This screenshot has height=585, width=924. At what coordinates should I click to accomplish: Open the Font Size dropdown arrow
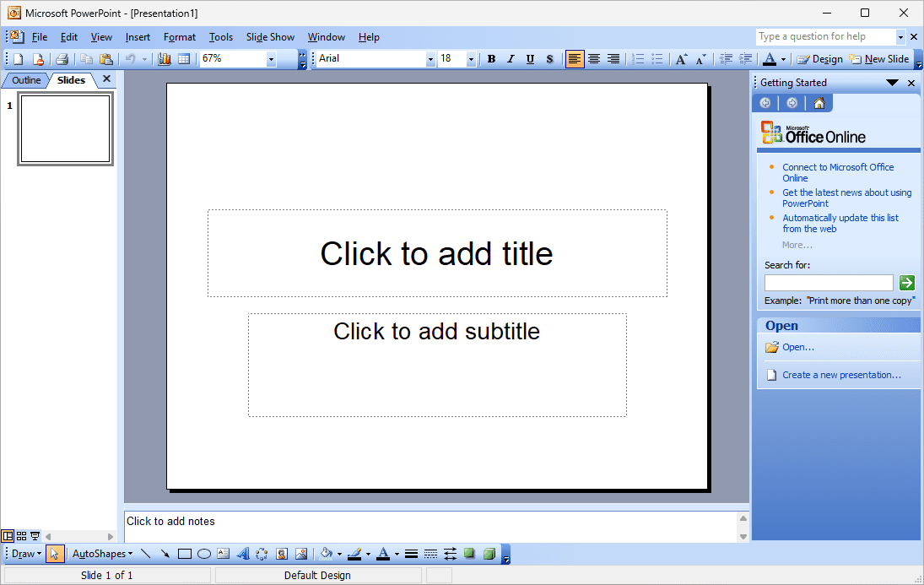pyautogui.click(x=471, y=59)
